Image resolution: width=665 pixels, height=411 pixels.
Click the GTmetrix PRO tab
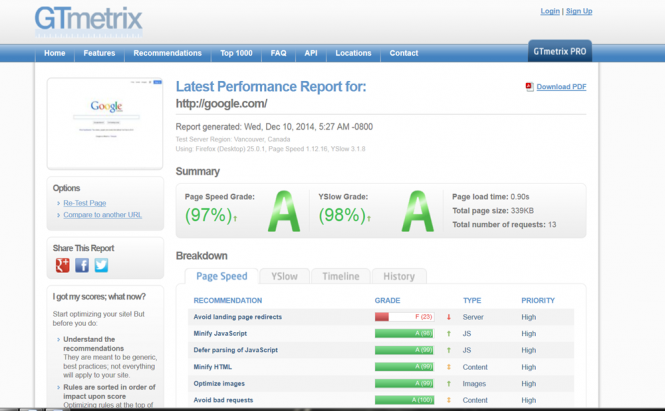click(560, 51)
